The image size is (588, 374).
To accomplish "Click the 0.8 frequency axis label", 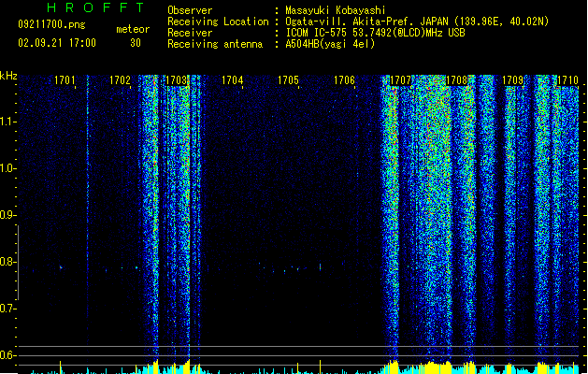I will point(7,262).
